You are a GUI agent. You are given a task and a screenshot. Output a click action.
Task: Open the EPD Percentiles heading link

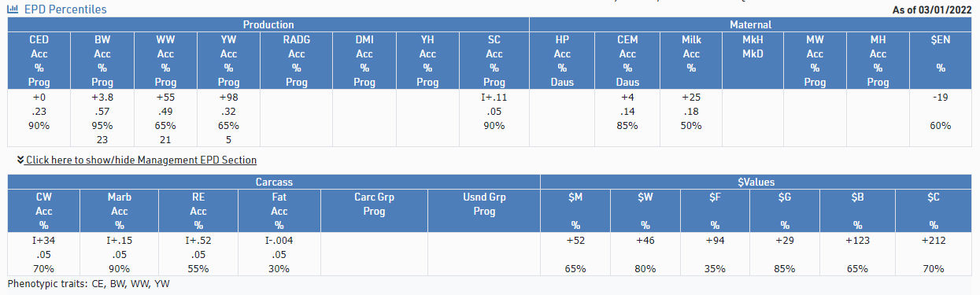click(65, 9)
